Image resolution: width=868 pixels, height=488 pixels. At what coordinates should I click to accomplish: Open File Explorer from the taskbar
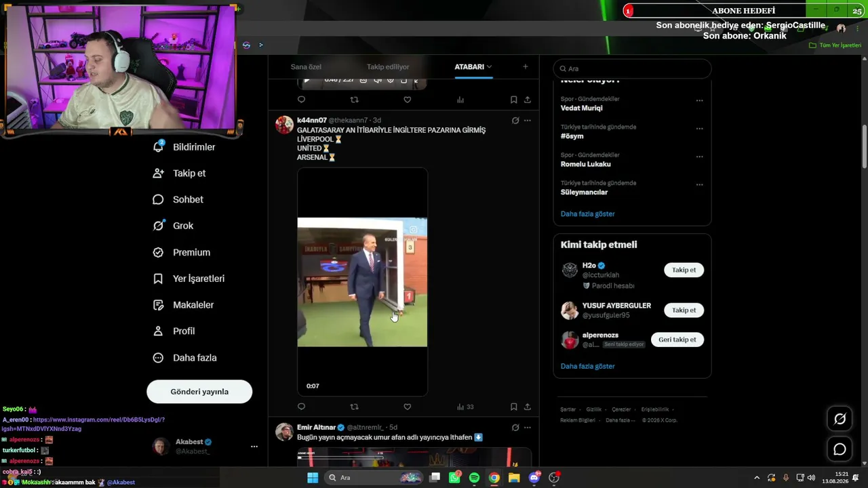514,478
